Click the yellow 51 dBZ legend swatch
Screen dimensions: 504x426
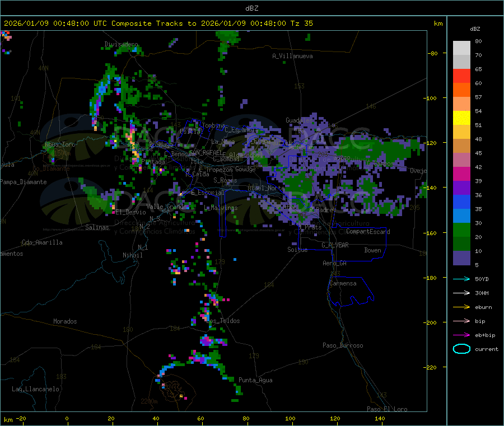coord(461,118)
